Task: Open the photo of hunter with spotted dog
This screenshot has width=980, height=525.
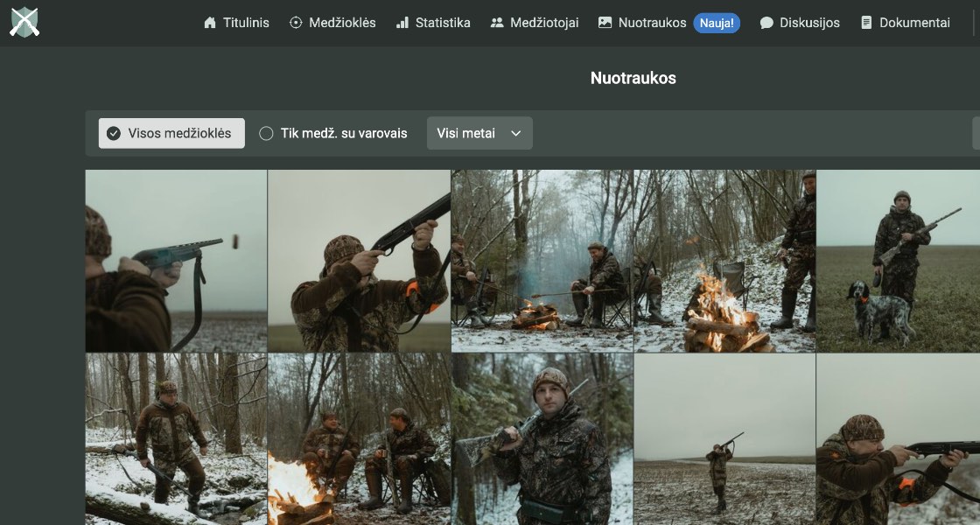Action: click(897, 261)
